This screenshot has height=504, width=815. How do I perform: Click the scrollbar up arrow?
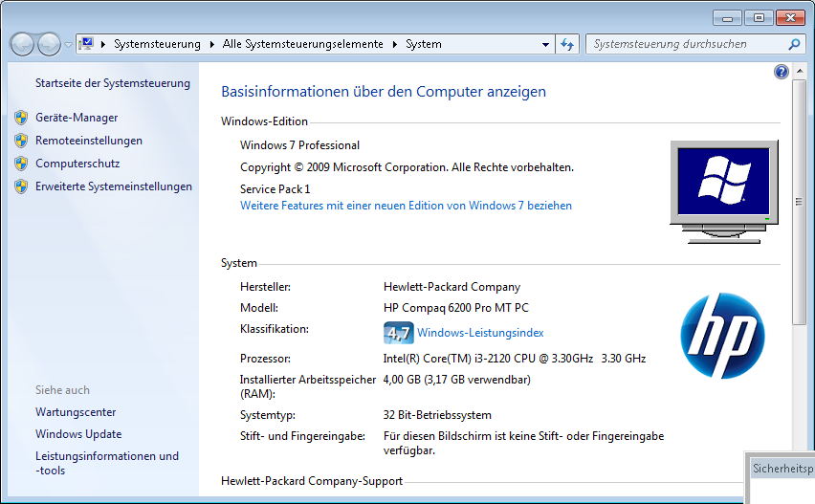pyautogui.click(x=800, y=71)
